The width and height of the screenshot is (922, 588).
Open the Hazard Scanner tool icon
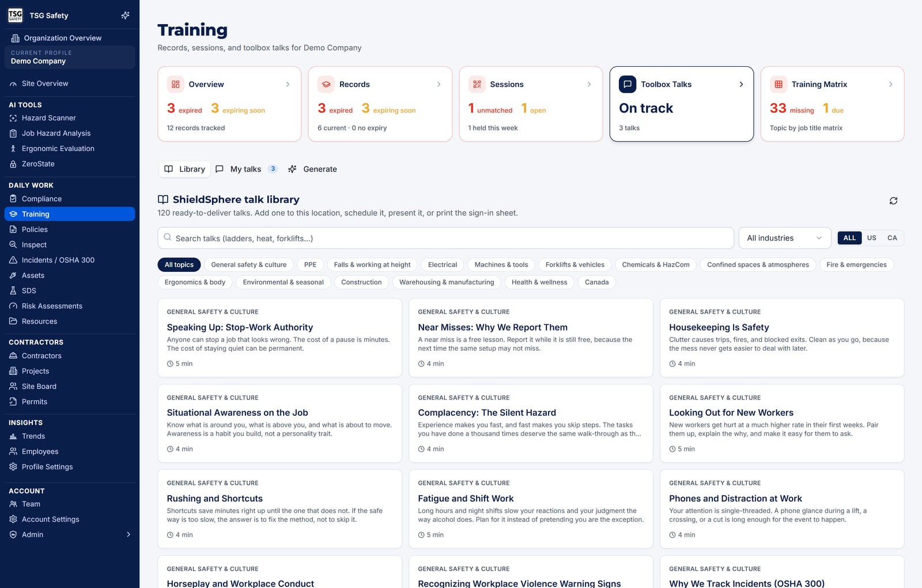click(x=13, y=118)
